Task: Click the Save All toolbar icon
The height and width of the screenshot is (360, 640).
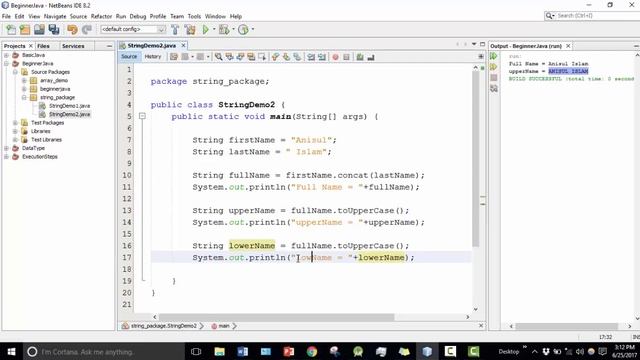Action: (54, 29)
